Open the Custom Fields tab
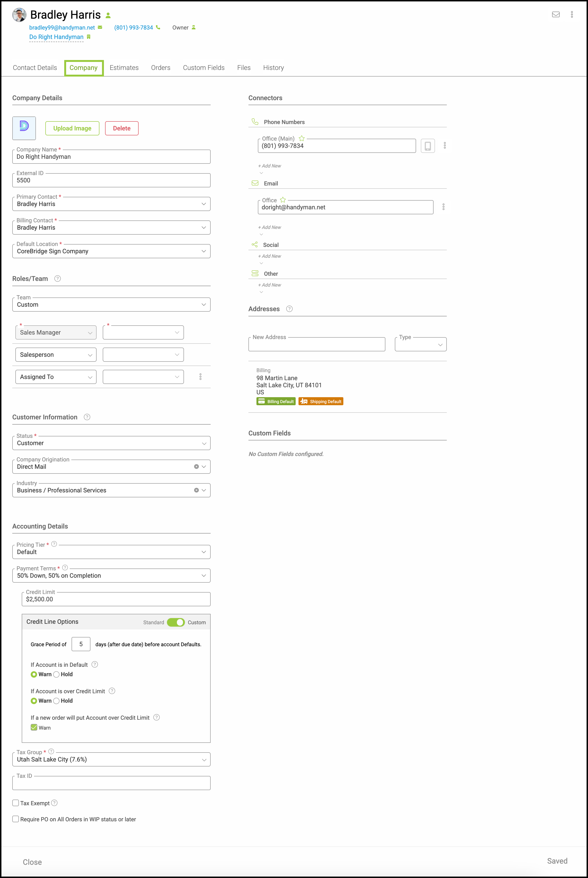588x878 pixels. tap(204, 68)
